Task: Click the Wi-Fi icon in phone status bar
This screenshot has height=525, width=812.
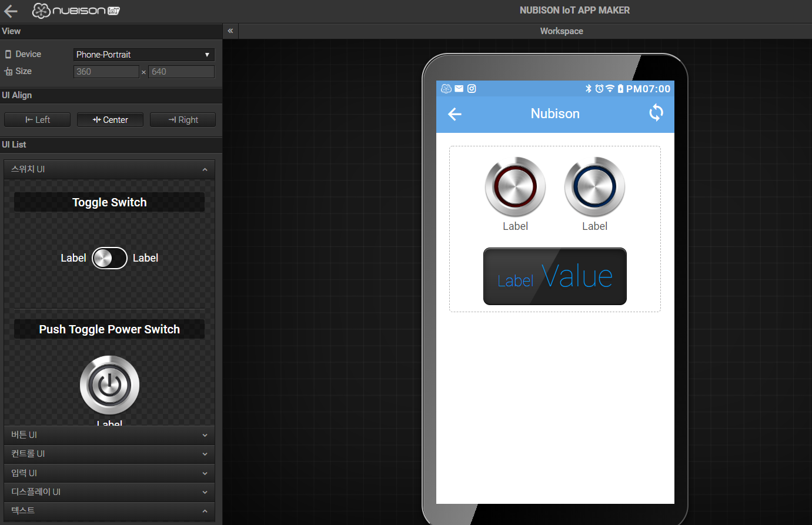Action: [x=610, y=89]
